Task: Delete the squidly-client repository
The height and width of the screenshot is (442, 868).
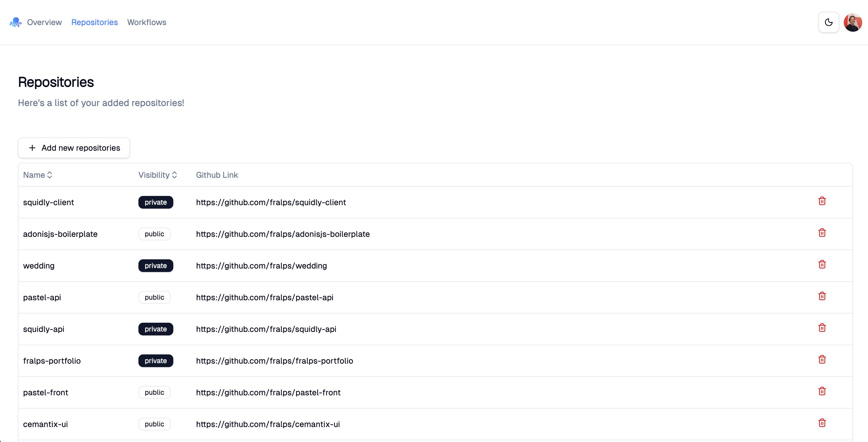Action: pos(822,201)
